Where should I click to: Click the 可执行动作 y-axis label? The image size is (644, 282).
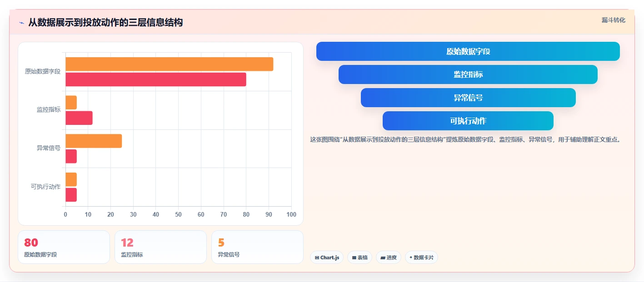45,187
